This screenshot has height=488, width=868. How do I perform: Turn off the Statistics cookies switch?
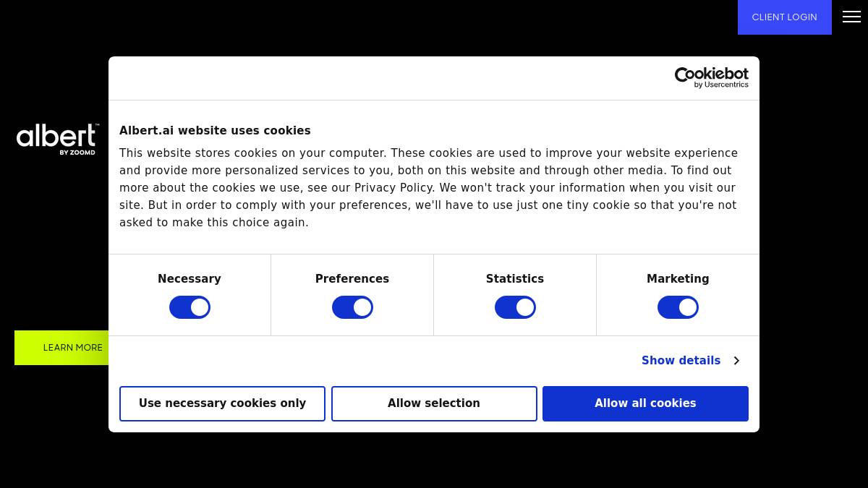click(515, 307)
